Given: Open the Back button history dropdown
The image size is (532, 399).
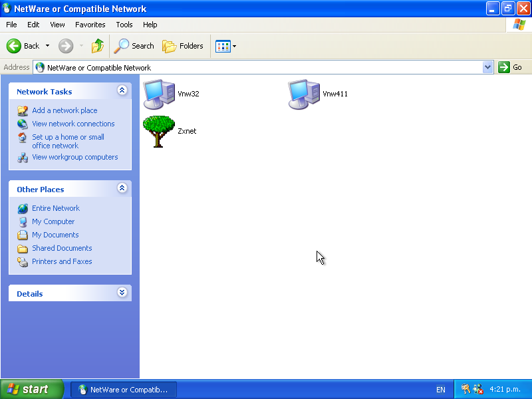Looking at the screenshot, I should [47, 46].
